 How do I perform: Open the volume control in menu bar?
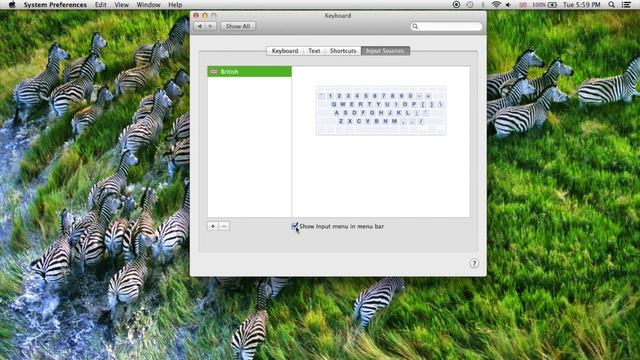pos(509,5)
